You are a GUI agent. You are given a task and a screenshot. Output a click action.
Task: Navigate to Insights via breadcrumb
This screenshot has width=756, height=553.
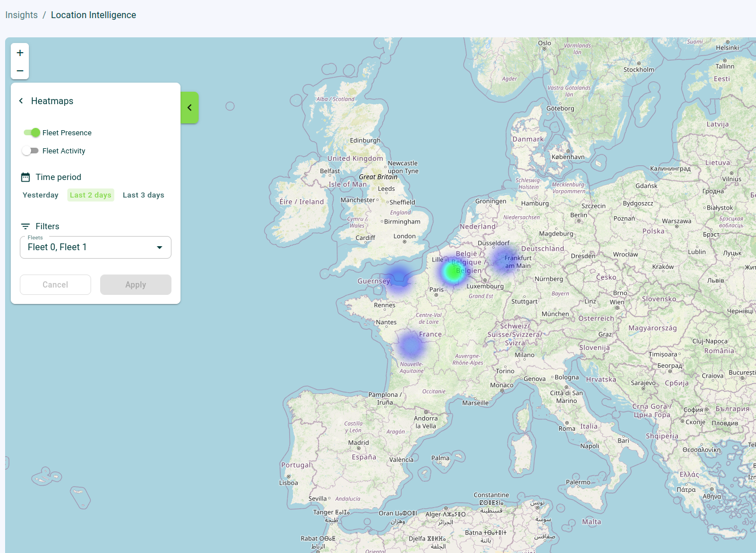21,15
